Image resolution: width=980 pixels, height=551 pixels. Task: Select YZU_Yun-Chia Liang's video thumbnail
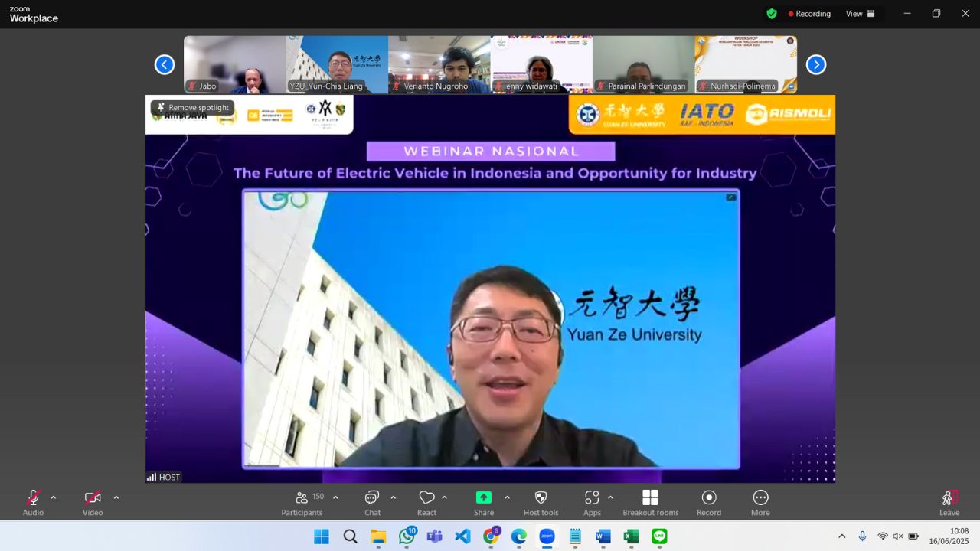coord(337,64)
